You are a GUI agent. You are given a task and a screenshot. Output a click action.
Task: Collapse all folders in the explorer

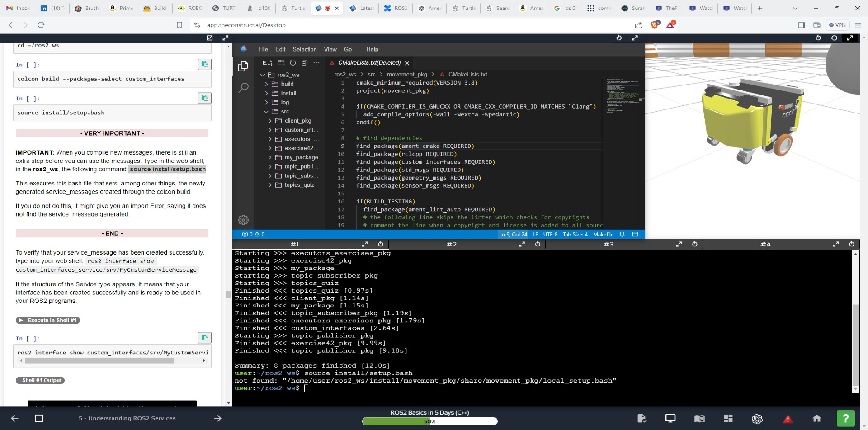click(x=305, y=63)
